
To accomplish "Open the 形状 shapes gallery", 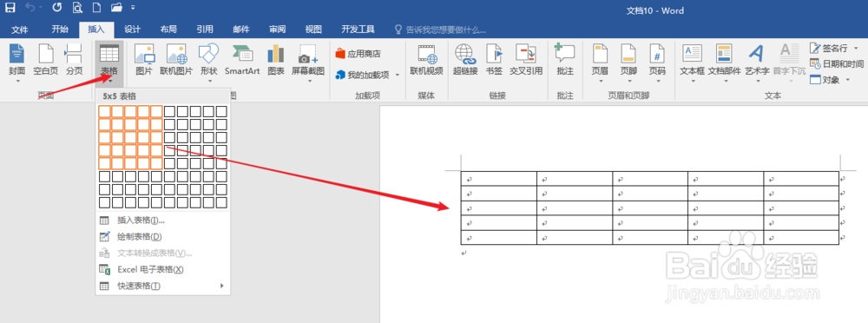I will pos(209,63).
